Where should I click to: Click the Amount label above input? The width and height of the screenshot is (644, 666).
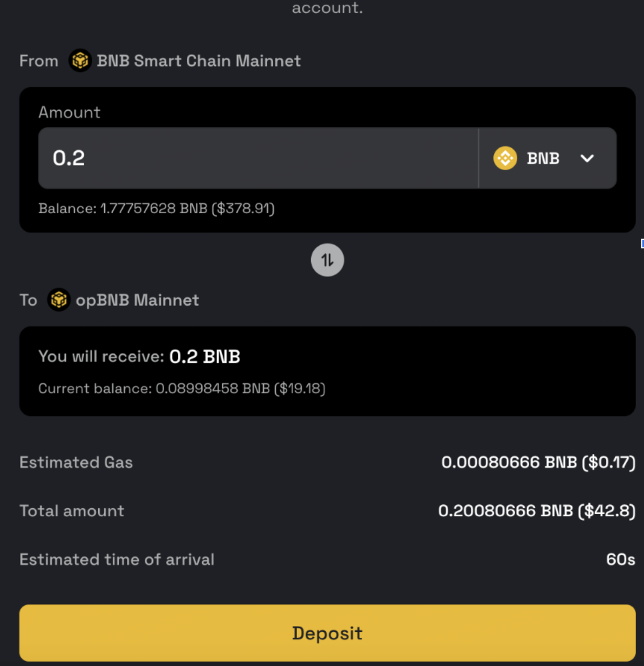coord(69,112)
